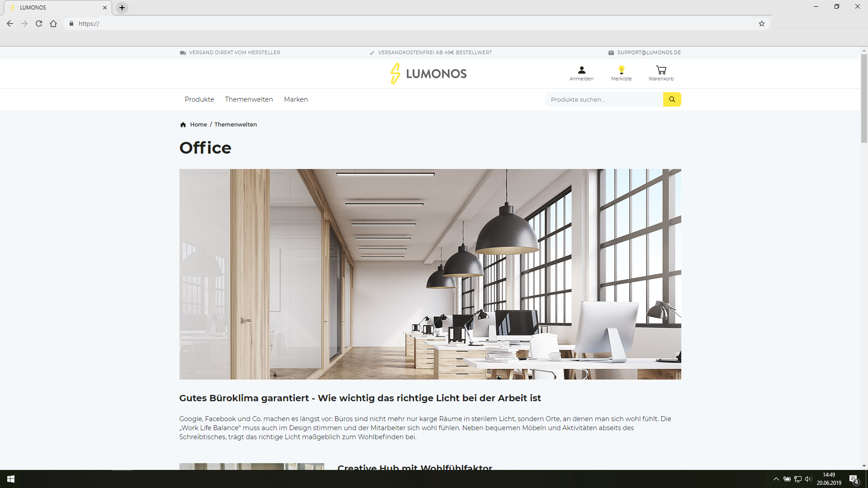Viewport: 868px width, 488px height.
Task: Click the battery power tray icon
Action: tap(787, 479)
